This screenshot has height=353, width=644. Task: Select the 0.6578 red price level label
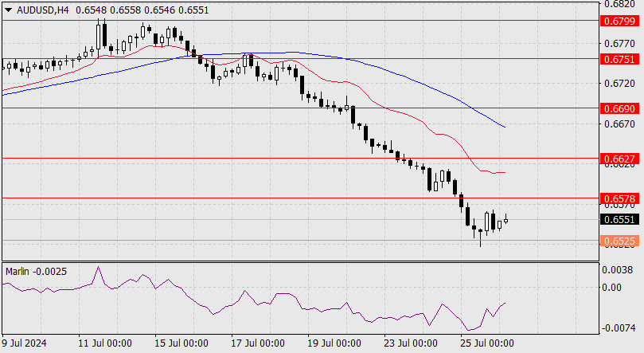620,199
